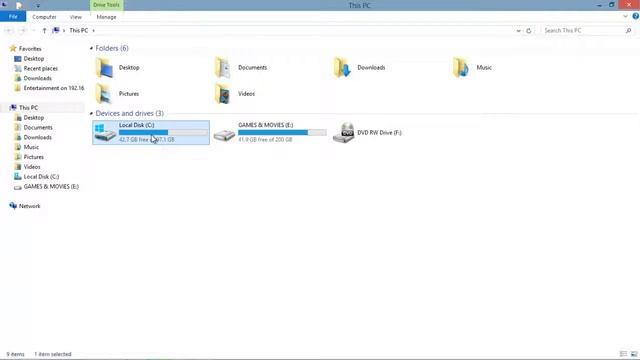
Task: Switch to details view icon in status bar
Action: 623,354
